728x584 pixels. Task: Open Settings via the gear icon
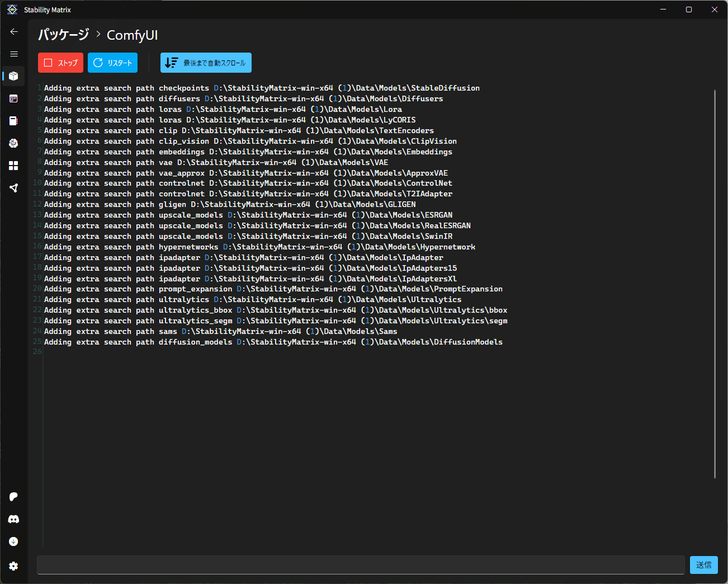(14, 566)
